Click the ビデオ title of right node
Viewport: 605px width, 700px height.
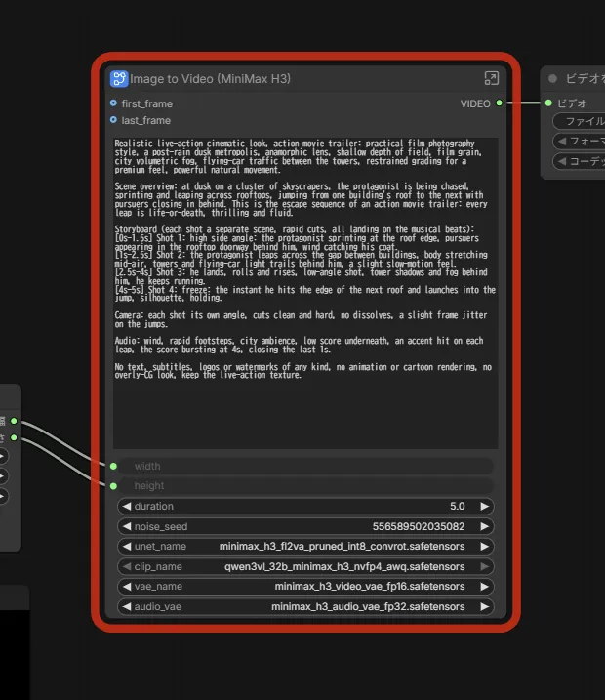585,78
